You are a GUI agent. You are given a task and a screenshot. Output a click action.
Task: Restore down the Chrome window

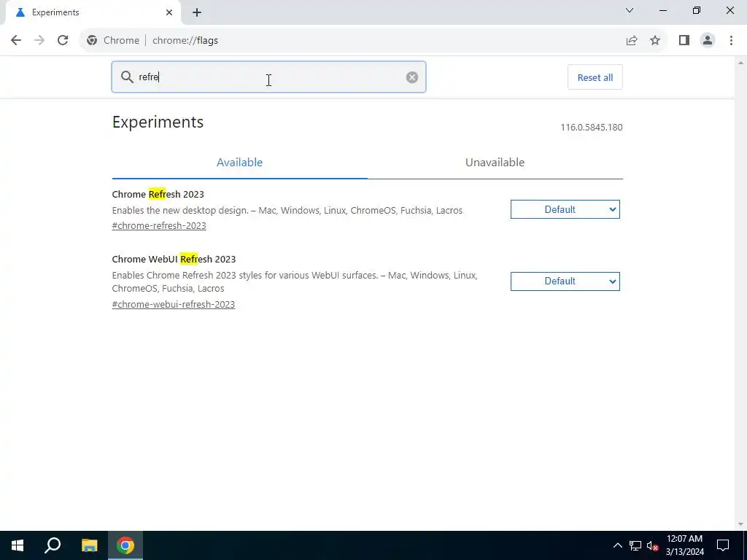[x=697, y=10]
